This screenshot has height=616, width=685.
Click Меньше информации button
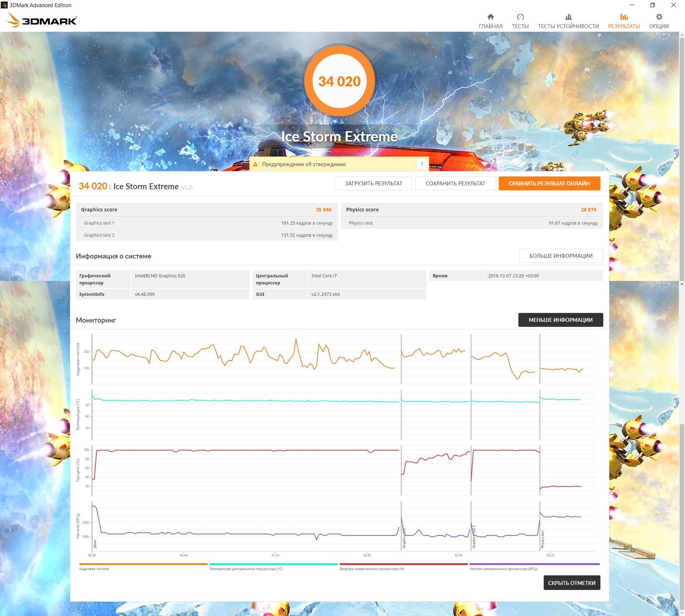click(x=560, y=320)
